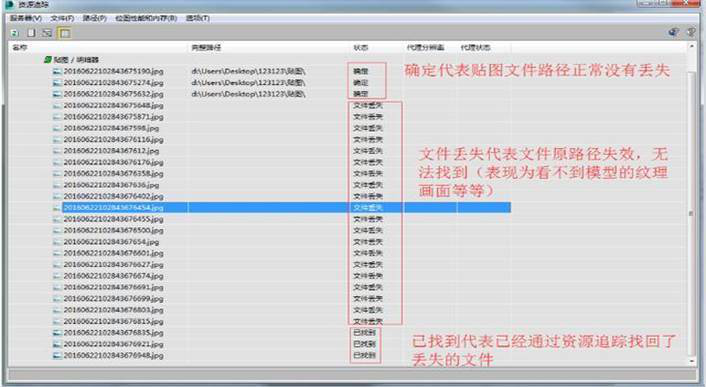
Task: Click the scrollbar up arrow of the list
Action: point(692,46)
